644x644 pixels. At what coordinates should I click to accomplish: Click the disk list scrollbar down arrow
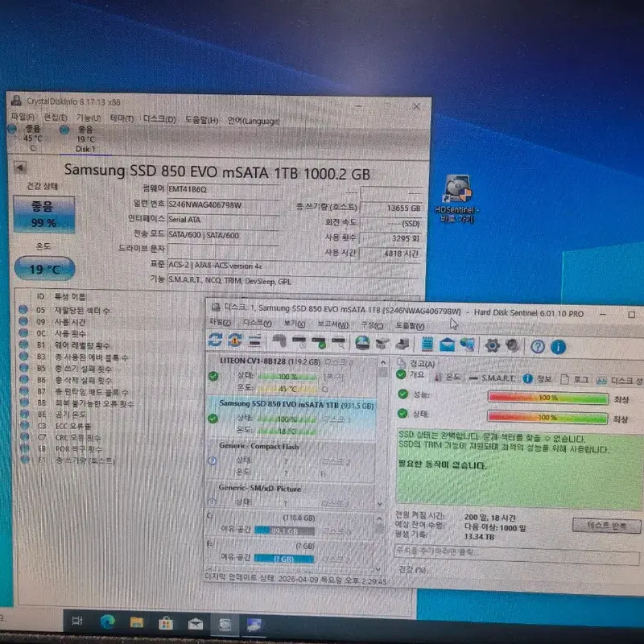click(x=379, y=504)
